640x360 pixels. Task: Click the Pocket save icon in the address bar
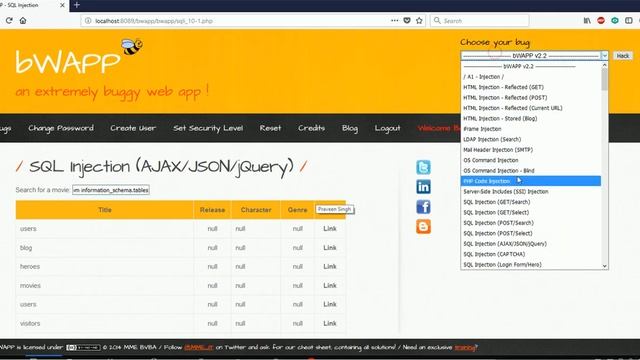[407, 20]
